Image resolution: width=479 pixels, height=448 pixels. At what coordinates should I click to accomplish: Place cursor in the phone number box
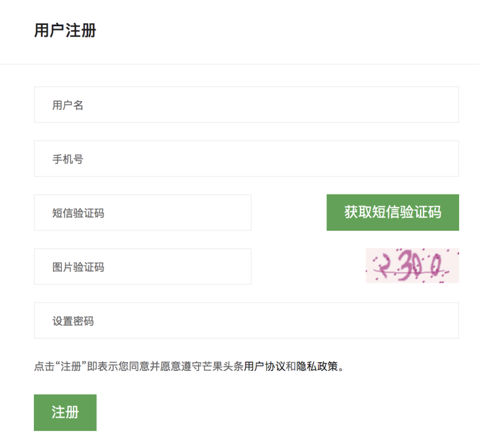tap(247, 158)
